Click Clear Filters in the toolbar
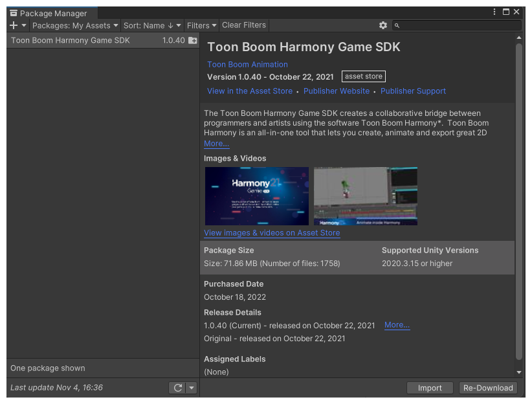This screenshot has height=404, width=532. click(x=244, y=25)
